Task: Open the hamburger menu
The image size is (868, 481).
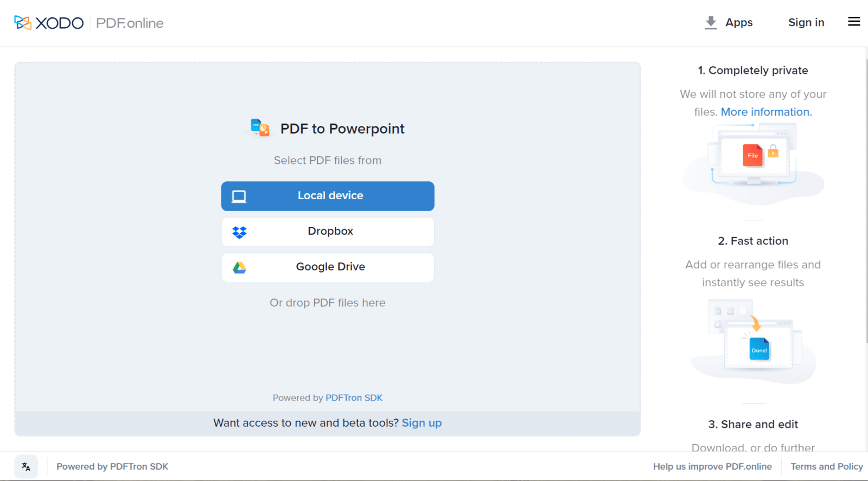Action: (854, 22)
